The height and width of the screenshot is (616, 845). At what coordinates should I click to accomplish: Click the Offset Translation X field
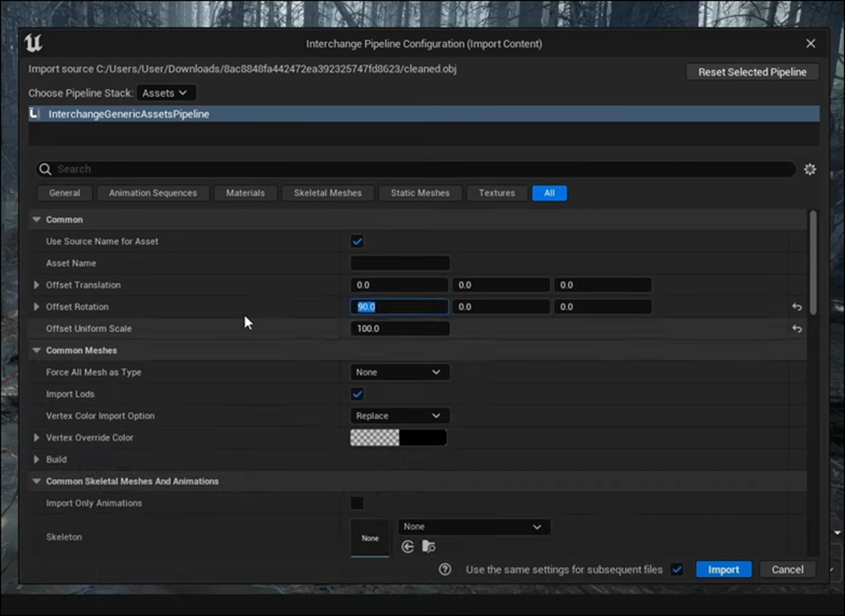pos(399,285)
